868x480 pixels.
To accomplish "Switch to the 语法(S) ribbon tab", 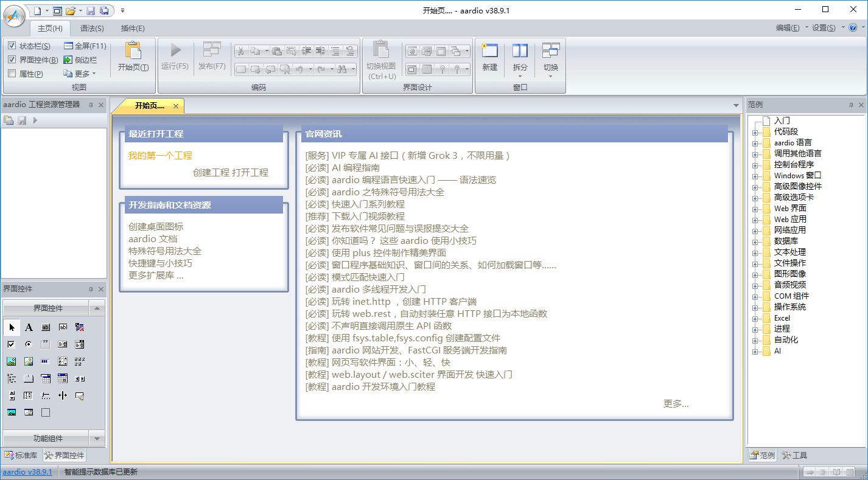I will 92,28.
